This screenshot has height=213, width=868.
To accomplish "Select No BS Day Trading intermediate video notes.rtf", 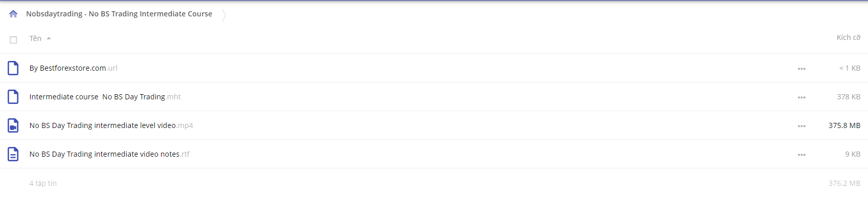I will pos(109,154).
